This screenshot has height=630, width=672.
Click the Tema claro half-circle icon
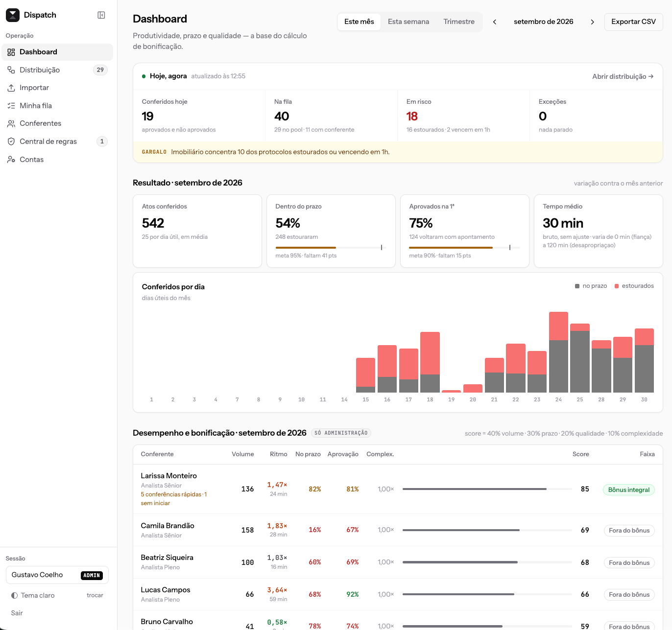[x=15, y=595]
